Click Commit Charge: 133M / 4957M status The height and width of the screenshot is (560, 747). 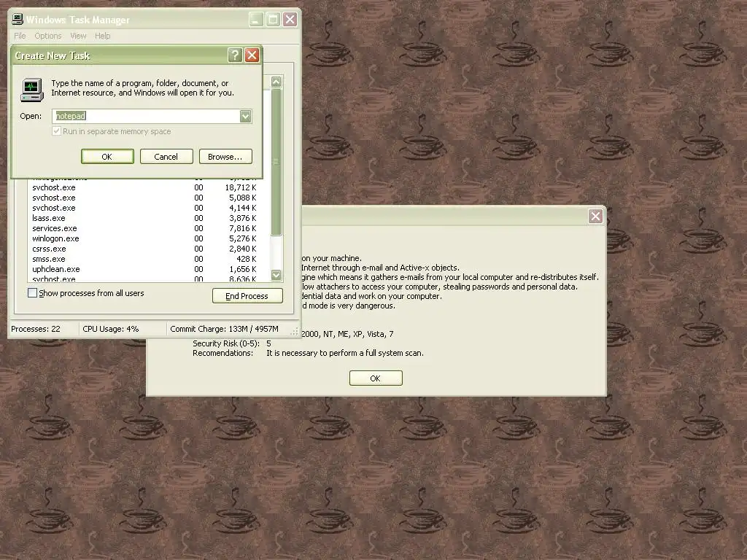point(224,329)
